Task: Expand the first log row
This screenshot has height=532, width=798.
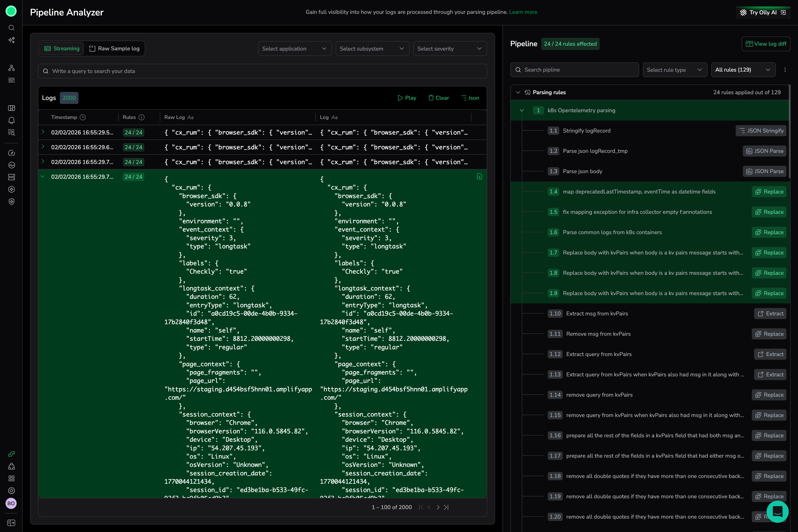Action: coord(43,132)
